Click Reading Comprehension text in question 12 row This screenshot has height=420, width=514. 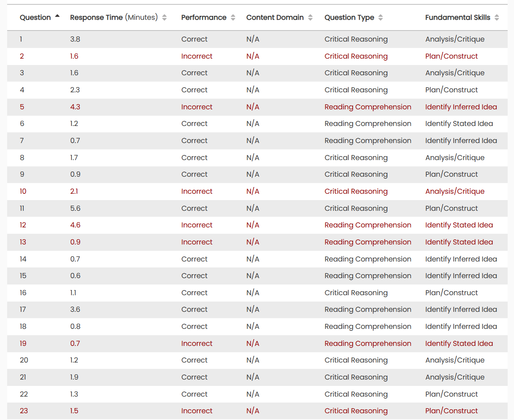[368, 225]
